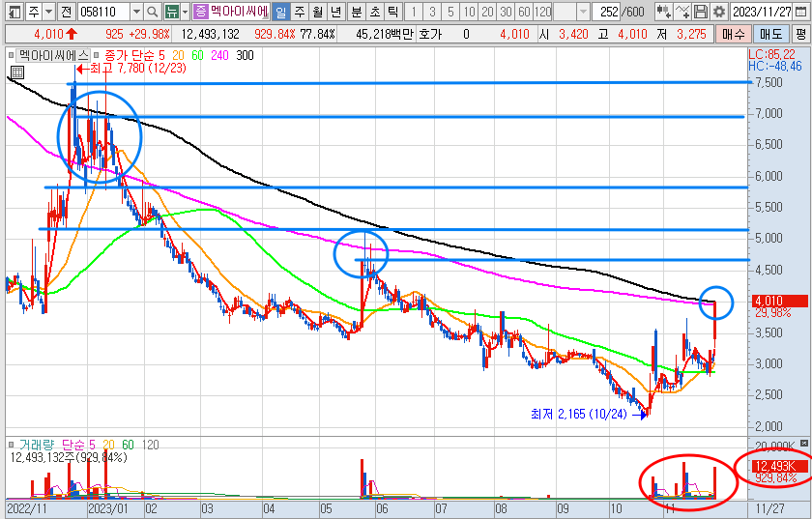
Task: Click the 최저 2,165 (10/24) low label
Action: [x=578, y=414]
